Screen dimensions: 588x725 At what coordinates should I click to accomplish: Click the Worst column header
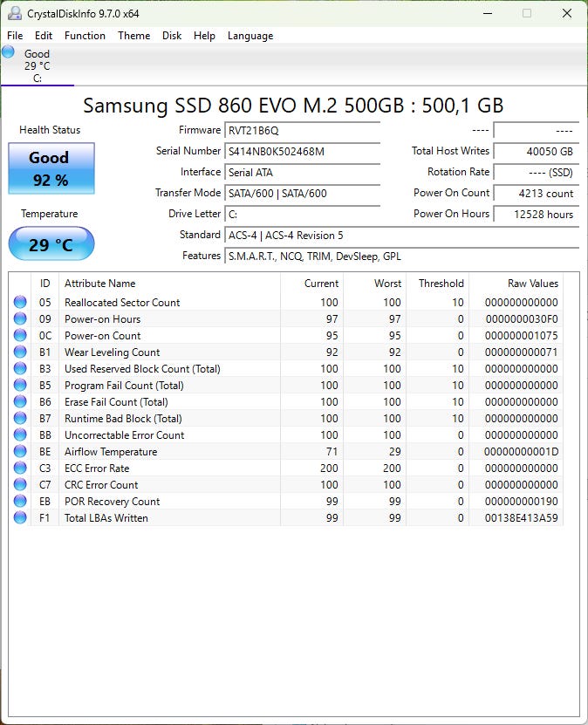point(375,283)
